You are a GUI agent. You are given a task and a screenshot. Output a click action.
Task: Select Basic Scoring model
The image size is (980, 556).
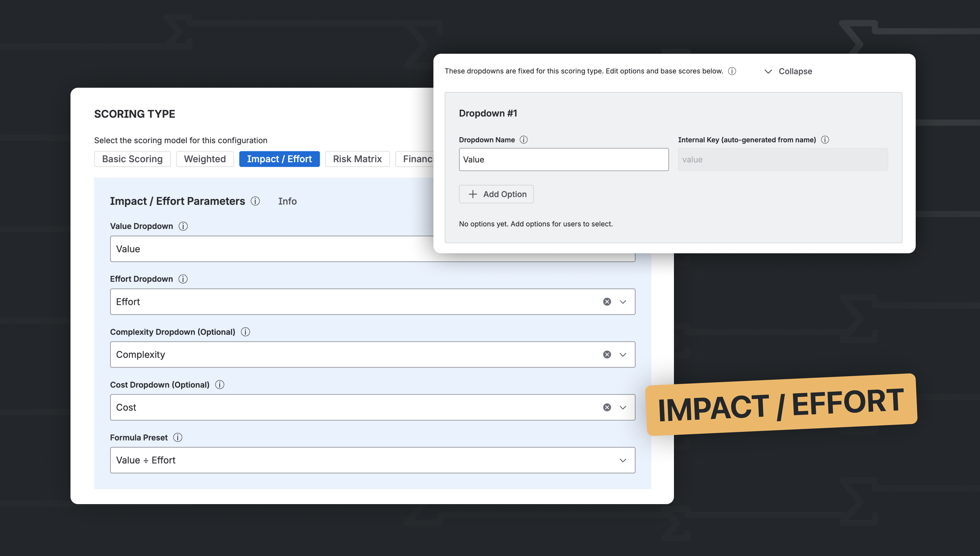click(132, 159)
